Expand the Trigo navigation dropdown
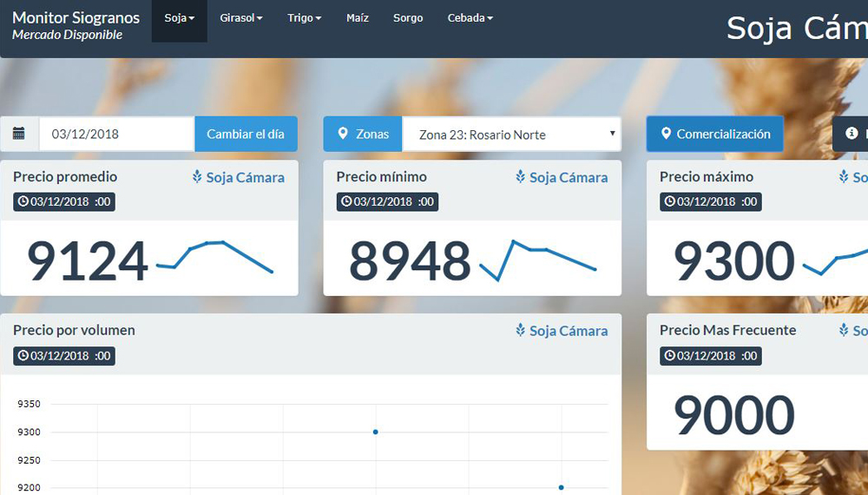Screen dimensions: 868x495 tap(305, 18)
